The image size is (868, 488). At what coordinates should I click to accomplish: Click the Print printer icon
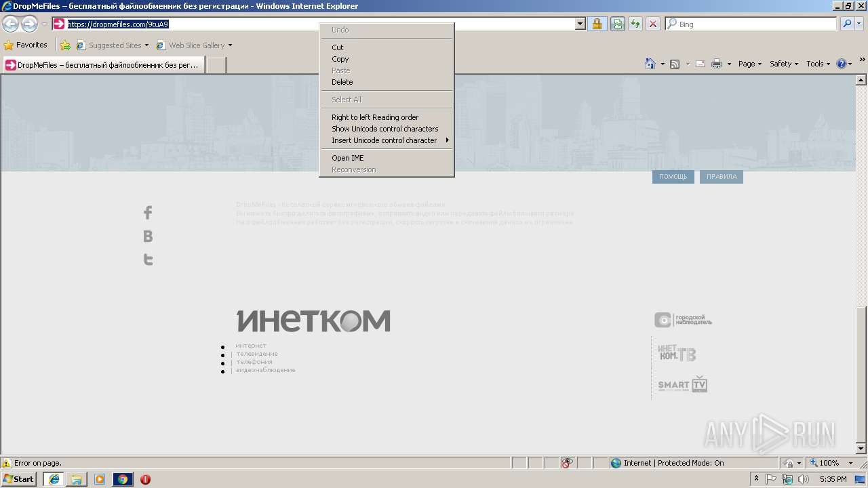coord(717,64)
